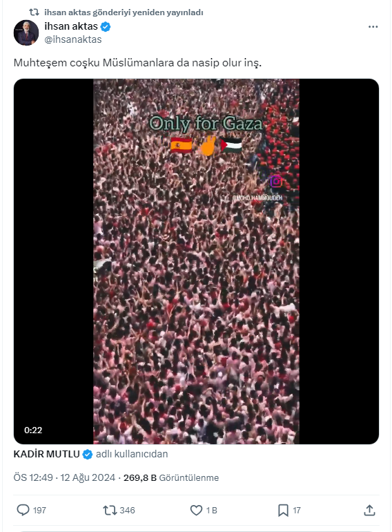Click the @ihsanaktas handle
The image size is (392, 532).
click(x=73, y=39)
